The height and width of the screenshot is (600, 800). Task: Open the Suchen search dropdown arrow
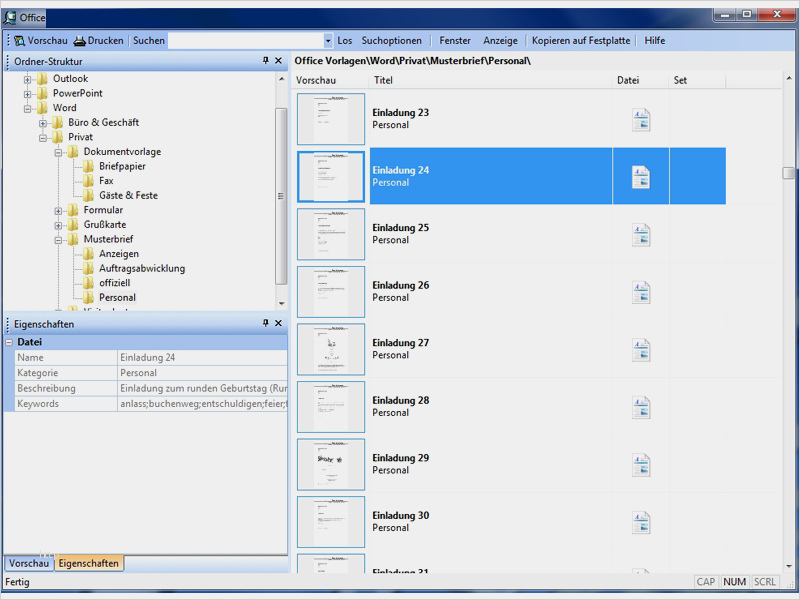click(328, 41)
